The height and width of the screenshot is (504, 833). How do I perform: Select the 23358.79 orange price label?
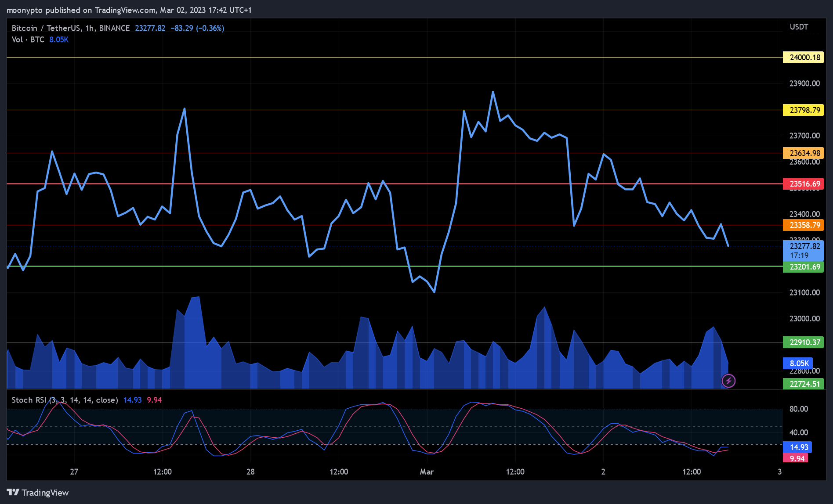click(x=803, y=225)
